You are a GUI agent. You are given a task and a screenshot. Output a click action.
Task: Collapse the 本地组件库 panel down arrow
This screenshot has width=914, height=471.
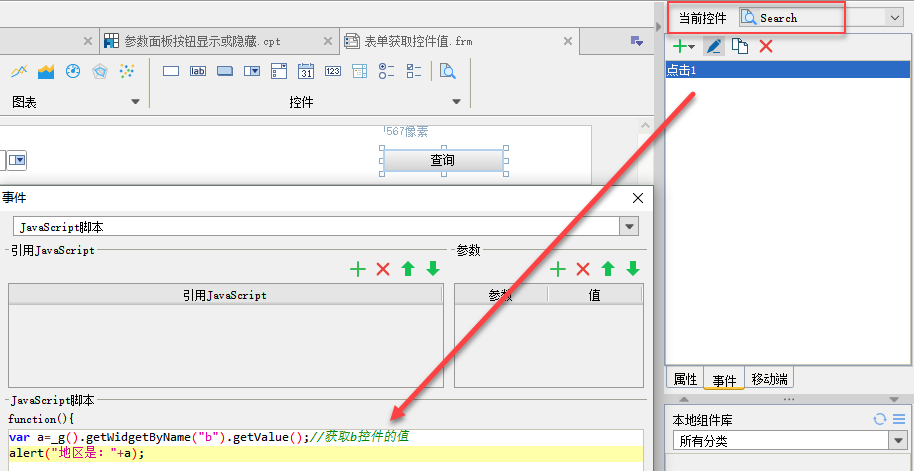(x=894, y=399)
